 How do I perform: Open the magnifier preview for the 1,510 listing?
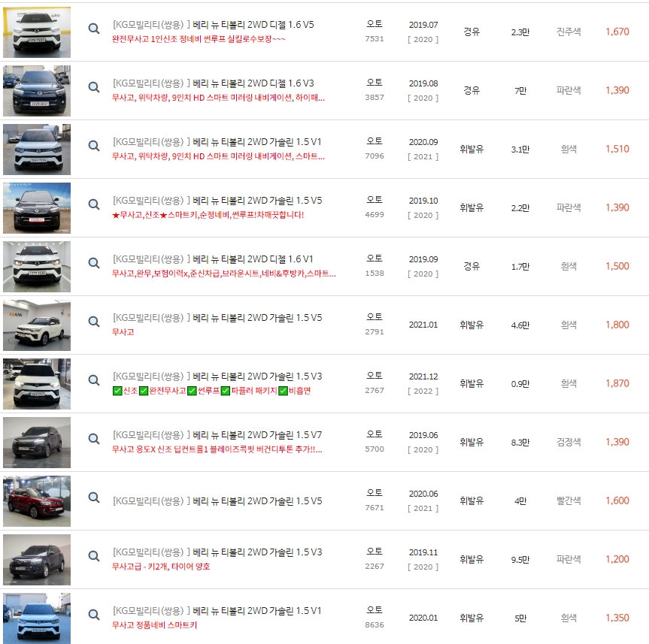(x=94, y=146)
